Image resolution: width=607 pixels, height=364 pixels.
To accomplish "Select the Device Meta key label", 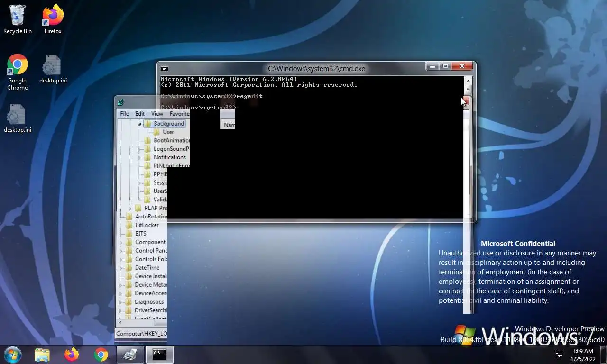I will click(150, 285).
